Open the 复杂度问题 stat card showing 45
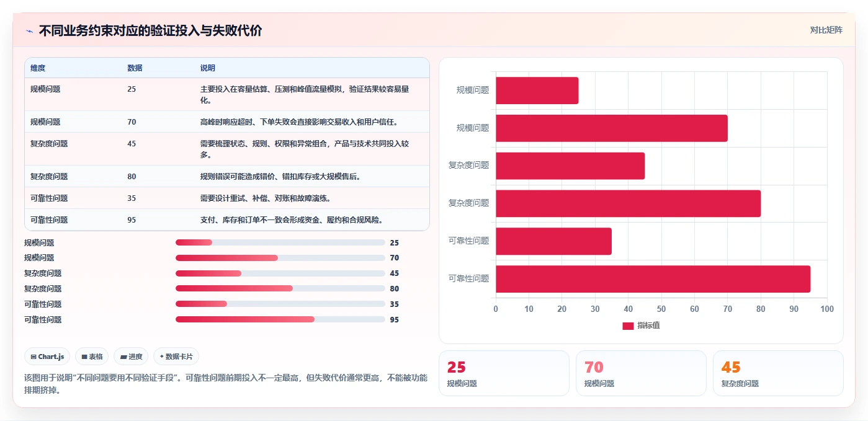Screen dimensions: 868x421 tap(778, 373)
